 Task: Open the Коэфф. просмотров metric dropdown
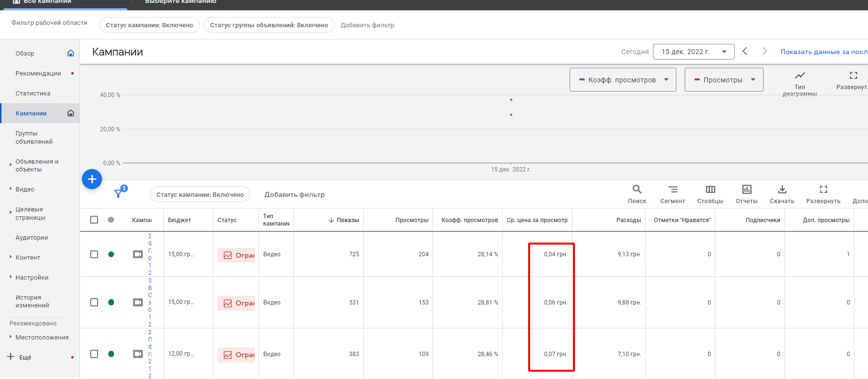click(623, 80)
